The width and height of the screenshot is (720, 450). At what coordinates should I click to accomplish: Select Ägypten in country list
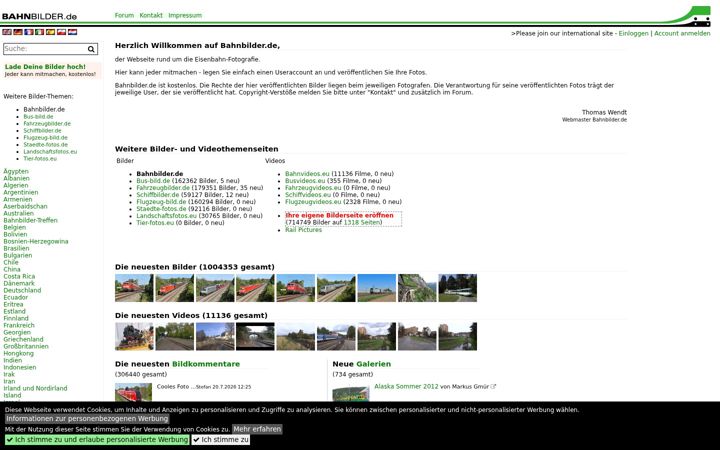pyautogui.click(x=16, y=171)
